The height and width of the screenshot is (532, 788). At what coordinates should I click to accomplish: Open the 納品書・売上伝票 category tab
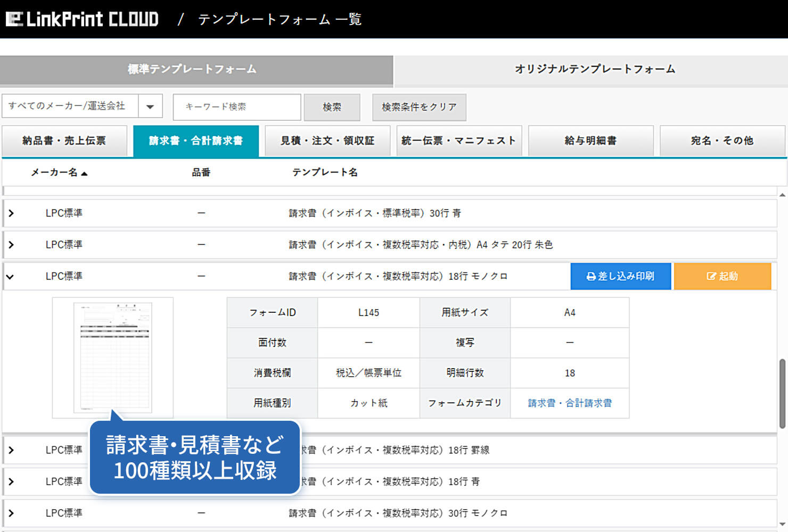coord(65,140)
